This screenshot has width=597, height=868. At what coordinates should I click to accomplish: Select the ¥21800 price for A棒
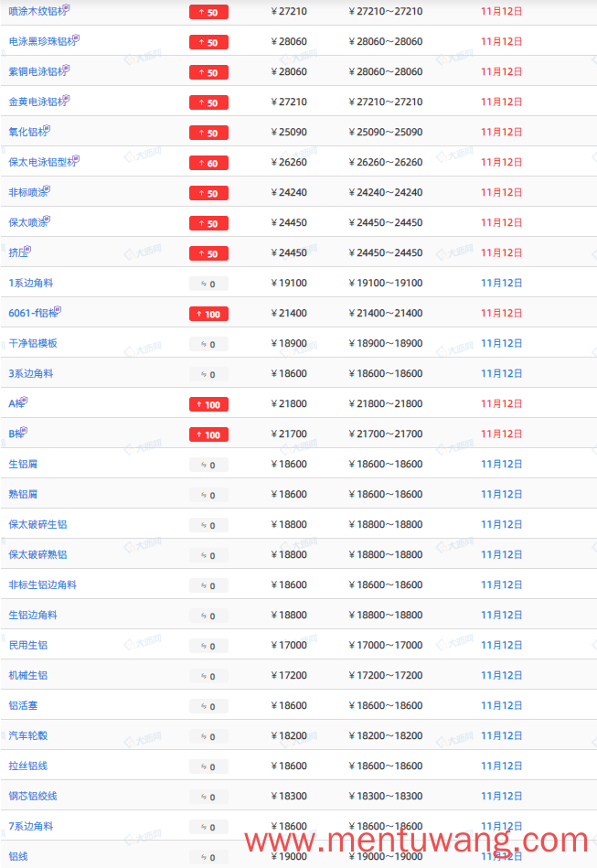[289, 403]
